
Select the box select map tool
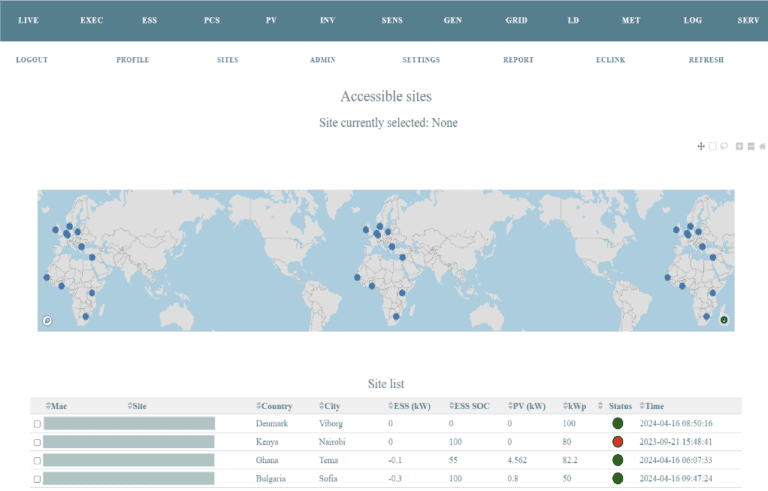point(712,146)
